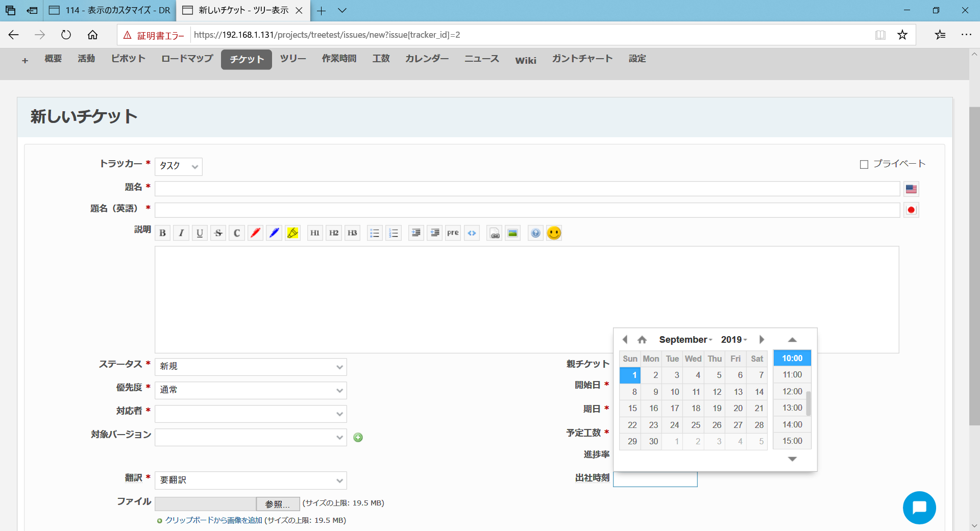Go to next month in calendar
This screenshot has height=531, width=980.
pos(762,340)
